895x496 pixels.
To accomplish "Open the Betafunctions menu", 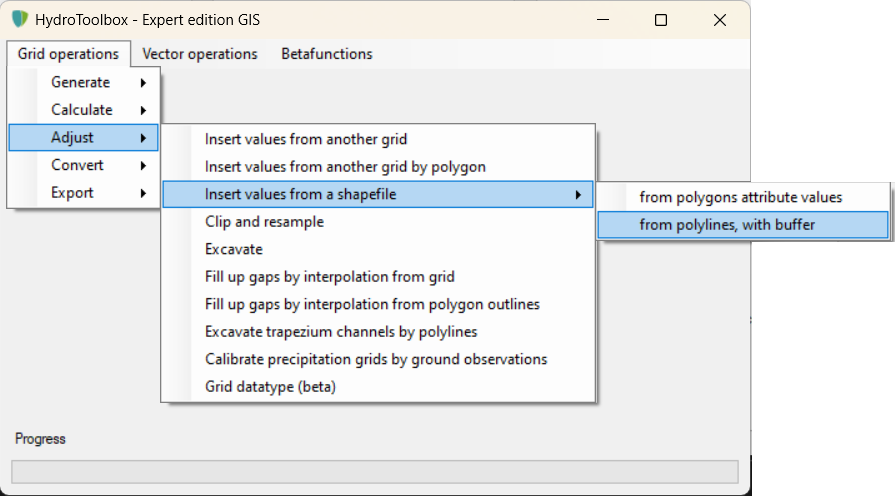I will [327, 54].
